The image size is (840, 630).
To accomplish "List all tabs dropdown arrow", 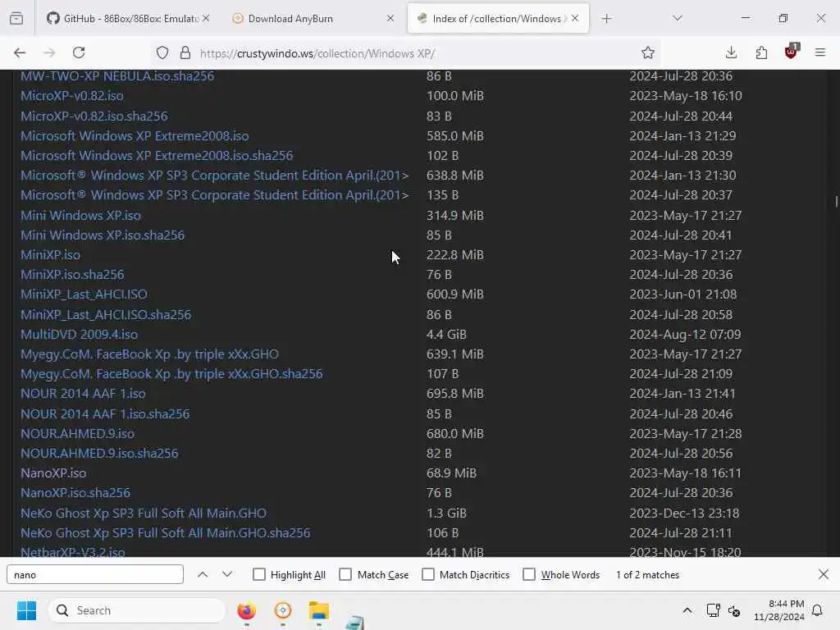I will coord(678,18).
